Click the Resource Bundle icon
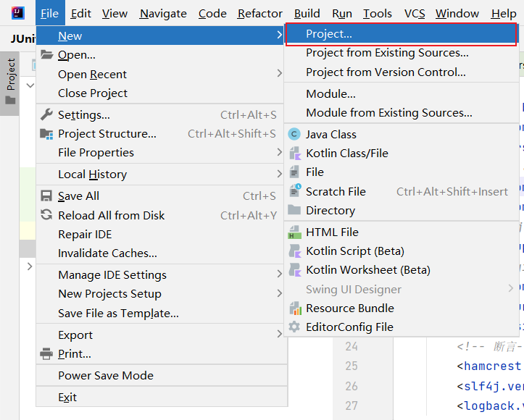This screenshot has height=420, width=524. tap(294, 308)
